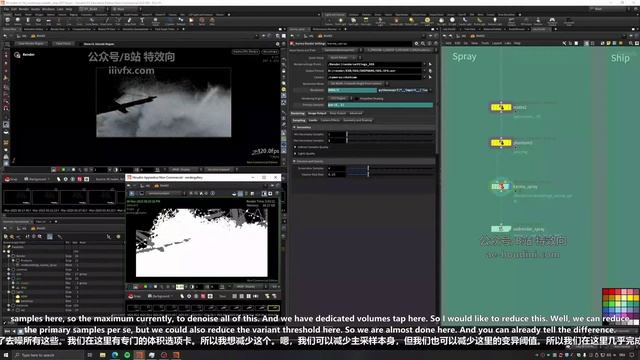640x360 pixels.
Task: Click the taskbar search box
Action: click(x=48, y=355)
